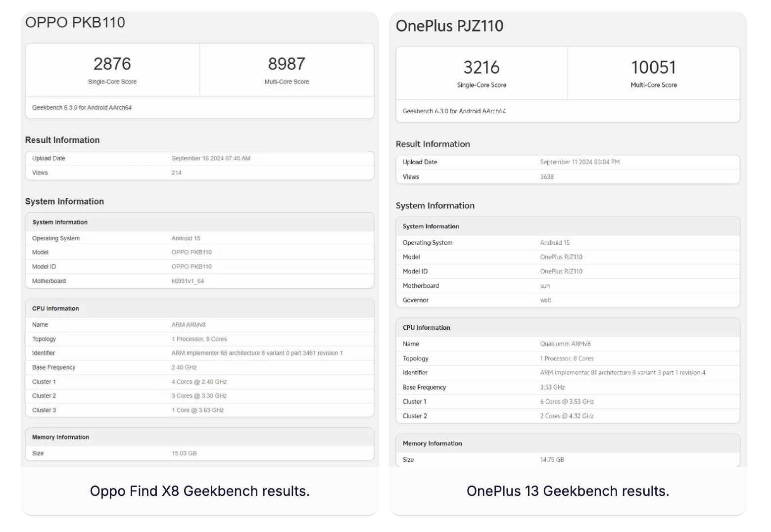Click the "OPPO PKB110" title heading
Screen dimensions: 771x532
pyautogui.click(x=75, y=22)
